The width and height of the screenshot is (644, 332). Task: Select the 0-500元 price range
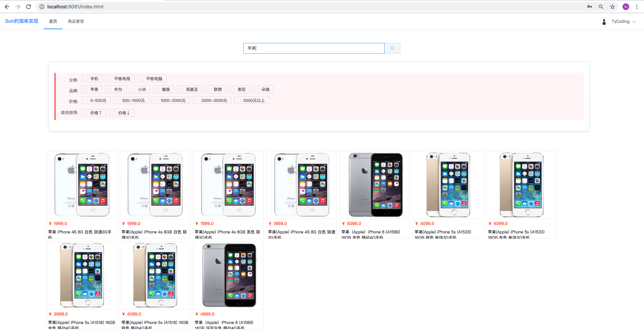96,101
